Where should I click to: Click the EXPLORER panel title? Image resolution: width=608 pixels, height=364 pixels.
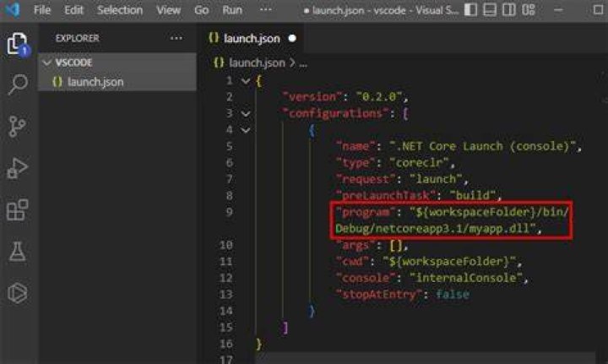click(77, 38)
